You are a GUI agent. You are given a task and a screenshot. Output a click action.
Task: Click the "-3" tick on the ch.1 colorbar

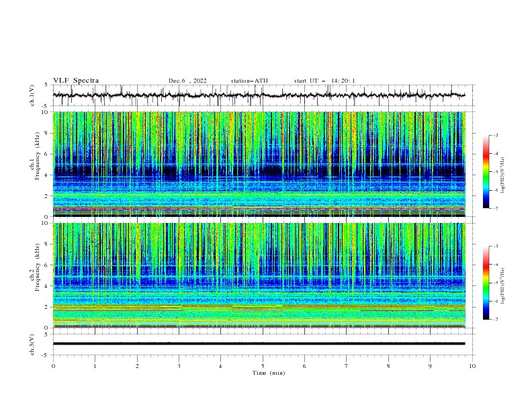[x=495, y=135]
